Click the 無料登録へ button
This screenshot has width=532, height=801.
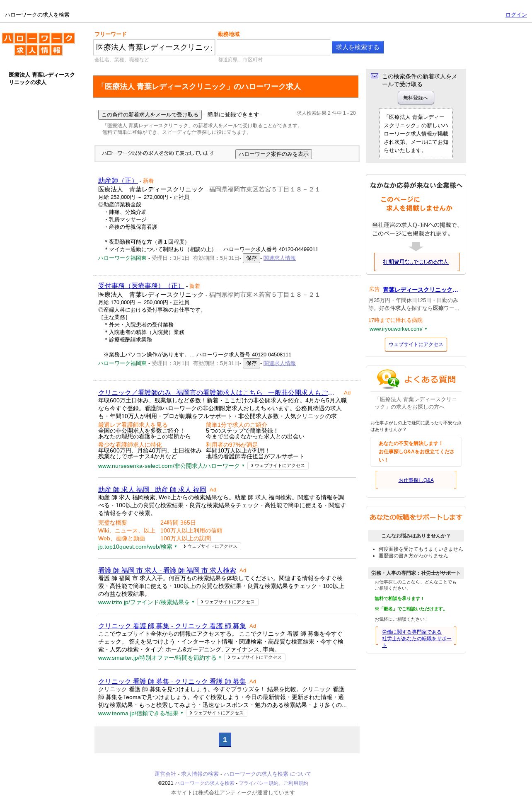click(x=416, y=98)
